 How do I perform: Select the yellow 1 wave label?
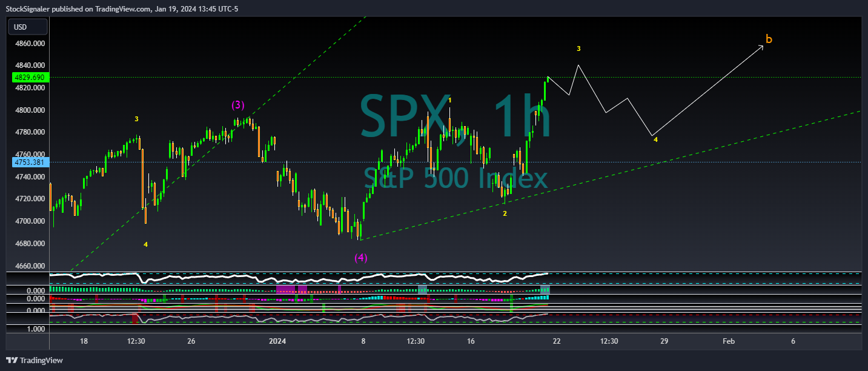pyautogui.click(x=450, y=100)
